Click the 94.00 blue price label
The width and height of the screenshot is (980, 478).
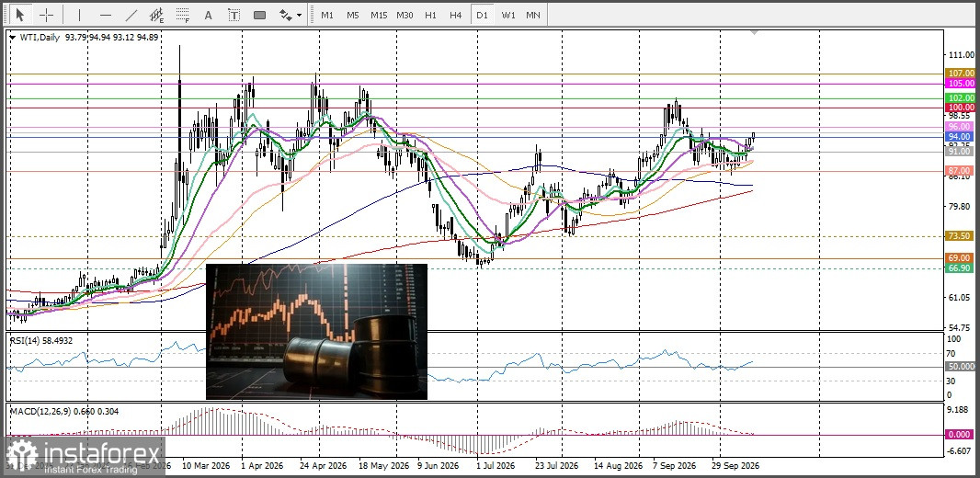tap(961, 136)
